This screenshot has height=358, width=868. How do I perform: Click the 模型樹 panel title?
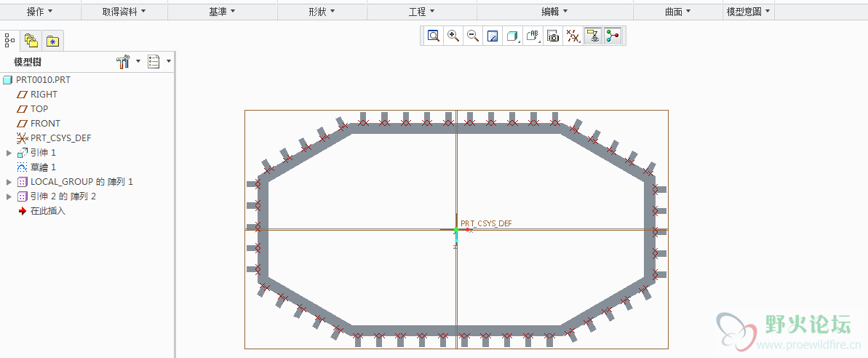28,62
